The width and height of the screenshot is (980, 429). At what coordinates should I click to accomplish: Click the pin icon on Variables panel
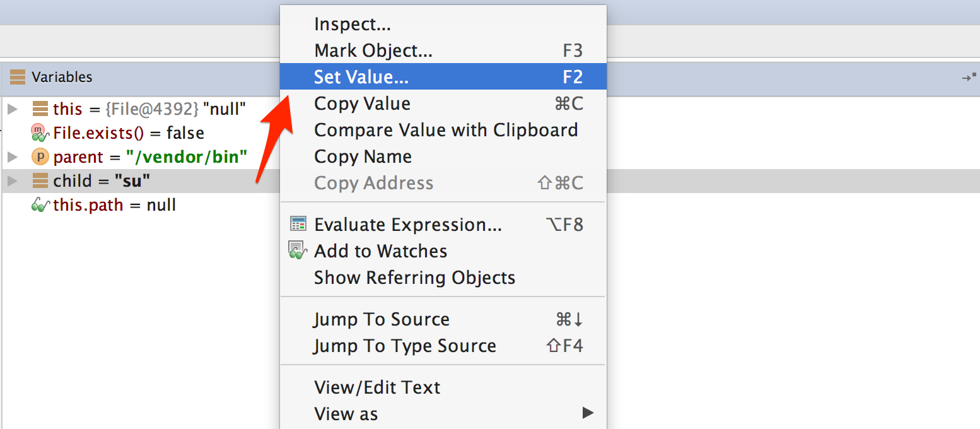tap(968, 78)
